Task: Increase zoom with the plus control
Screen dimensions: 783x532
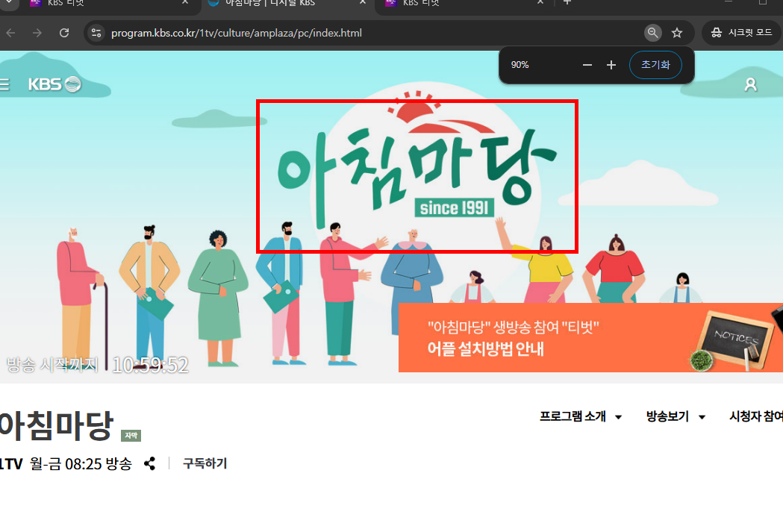Action: click(611, 65)
